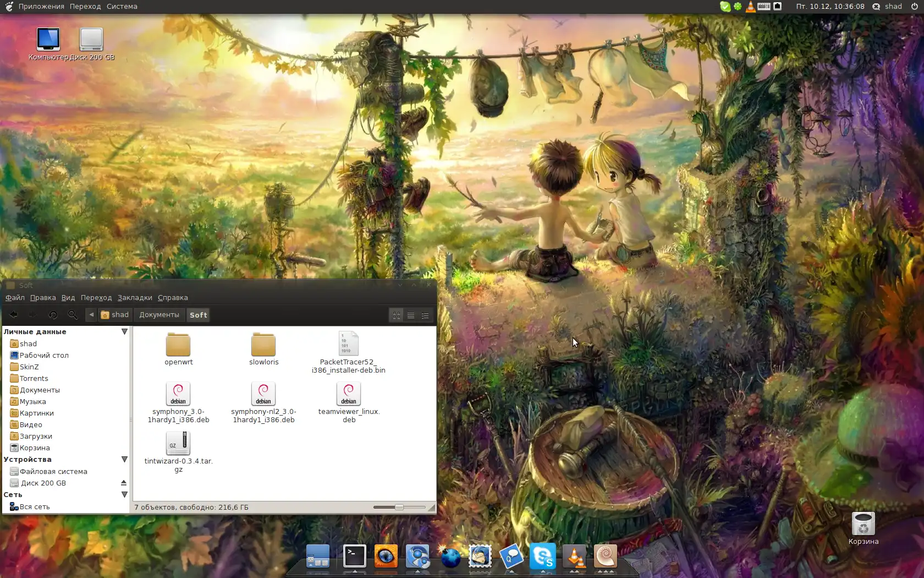Screen dimensions: 924x578
Task: Open the Закладки menu
Action: coord(135,298)
